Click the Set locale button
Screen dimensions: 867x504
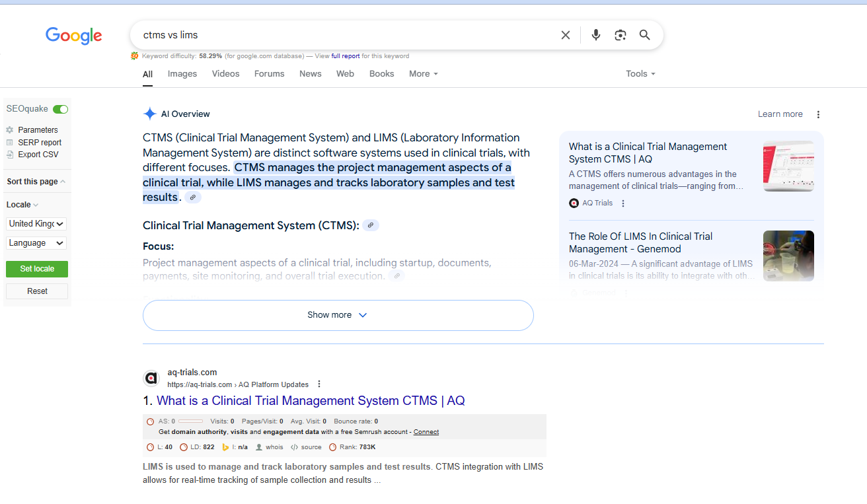coord(37,269)
